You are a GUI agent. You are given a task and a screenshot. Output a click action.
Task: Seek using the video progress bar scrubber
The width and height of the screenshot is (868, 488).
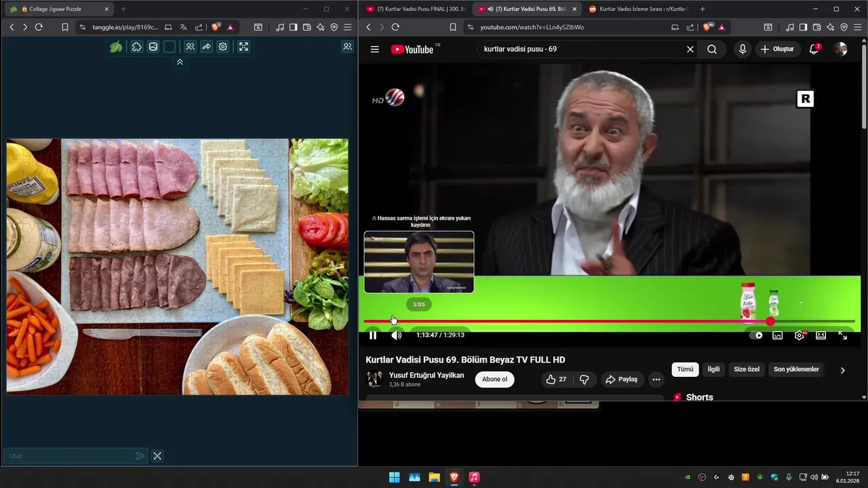(x=770, y=321)
